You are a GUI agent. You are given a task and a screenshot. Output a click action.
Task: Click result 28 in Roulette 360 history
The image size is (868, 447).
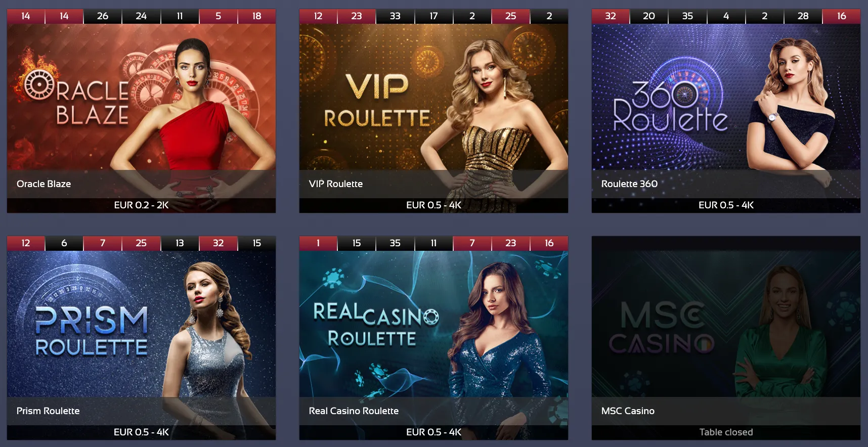[x=803, y=16]
